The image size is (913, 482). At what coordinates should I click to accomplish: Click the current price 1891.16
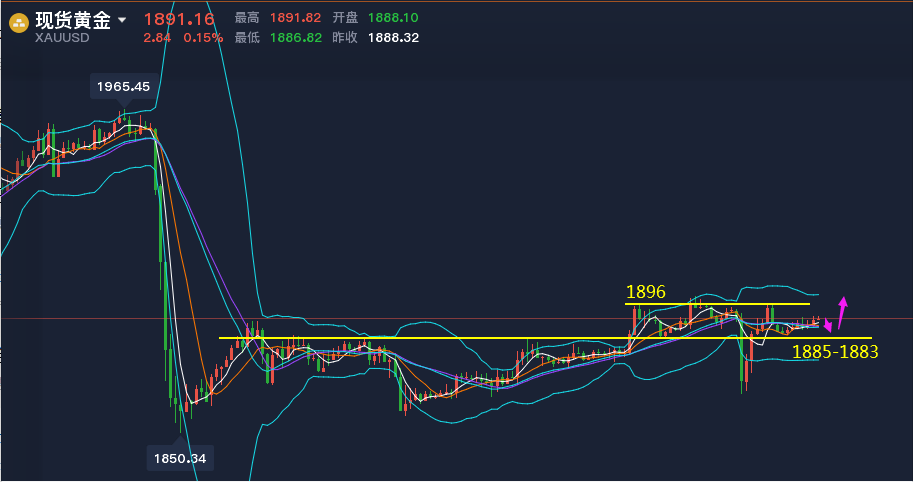tap(179, 19)
